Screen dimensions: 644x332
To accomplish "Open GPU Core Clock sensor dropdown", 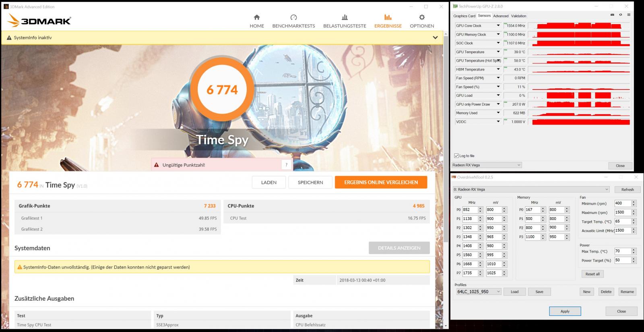I will 498,26.
